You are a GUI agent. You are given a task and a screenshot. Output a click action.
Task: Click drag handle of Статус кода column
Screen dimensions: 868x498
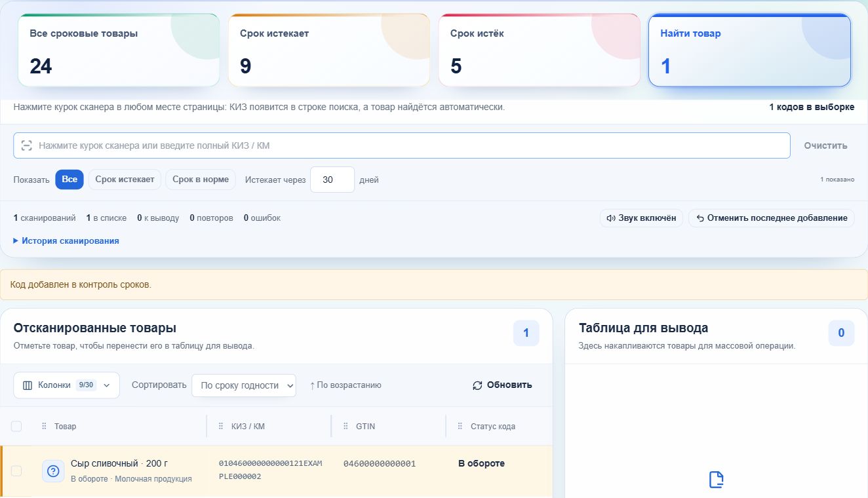(x=460, y=427)
